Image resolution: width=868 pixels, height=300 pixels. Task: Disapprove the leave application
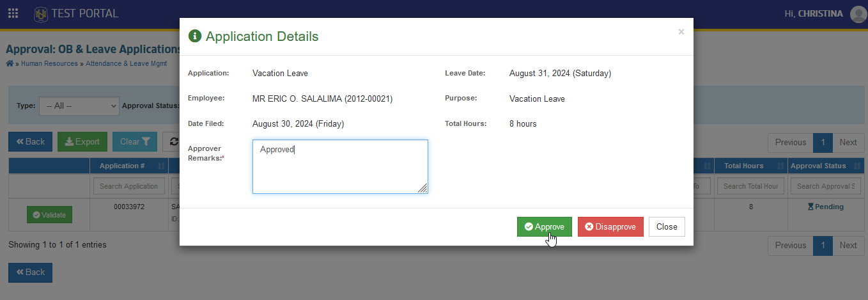610,226
